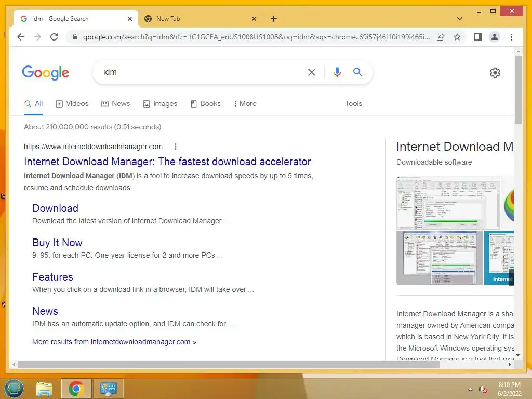Open the result's three-dot About menu
Screen dimensions: 532x399
coord(176,147)
